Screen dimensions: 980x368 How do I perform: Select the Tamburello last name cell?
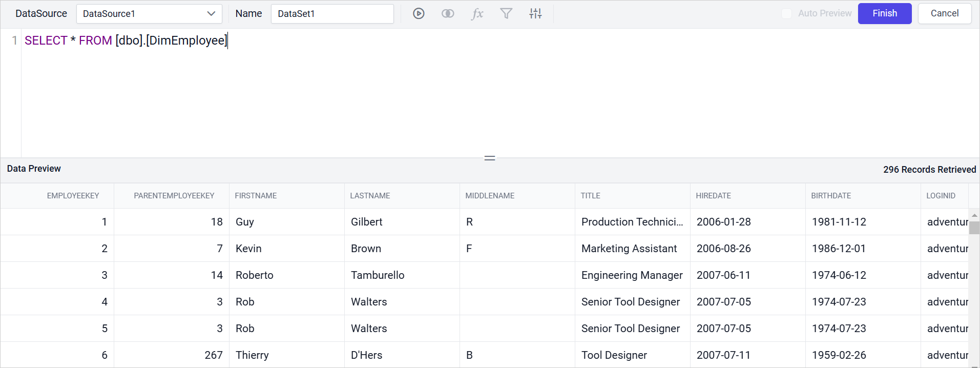click(x=378, y=275)
